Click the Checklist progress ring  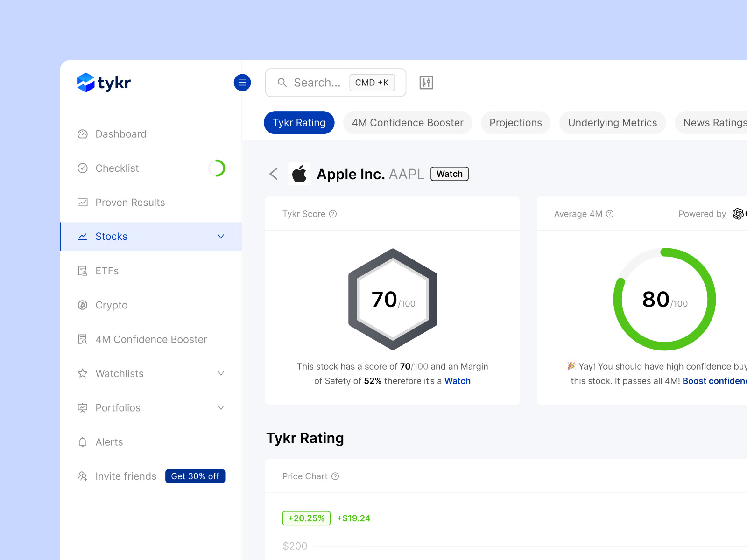(x=217, y=168)
